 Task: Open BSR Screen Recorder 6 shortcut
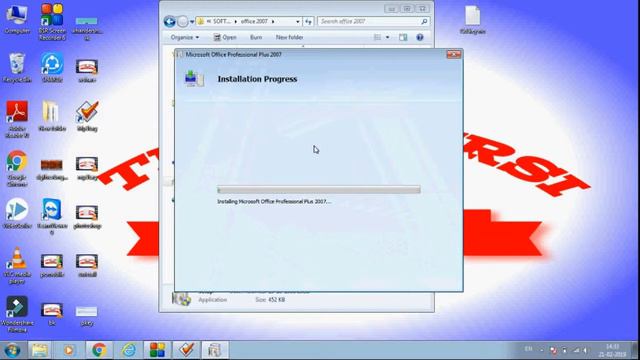[52, 22]
